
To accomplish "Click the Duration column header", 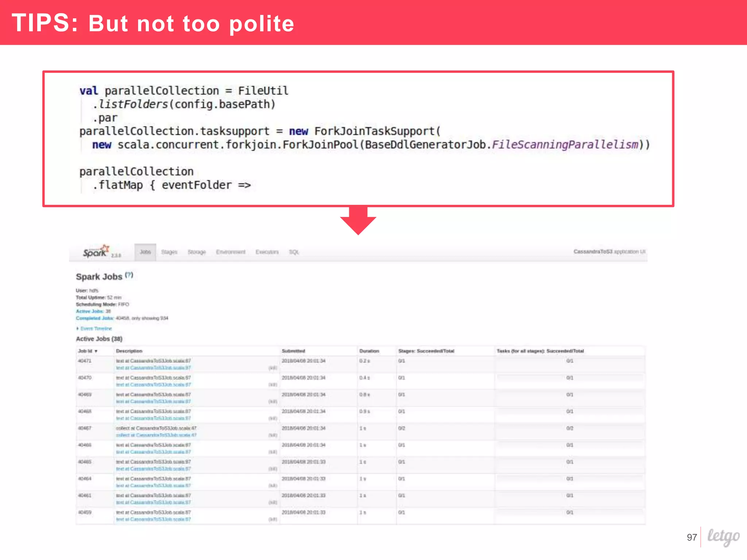I will click(369, 351).
